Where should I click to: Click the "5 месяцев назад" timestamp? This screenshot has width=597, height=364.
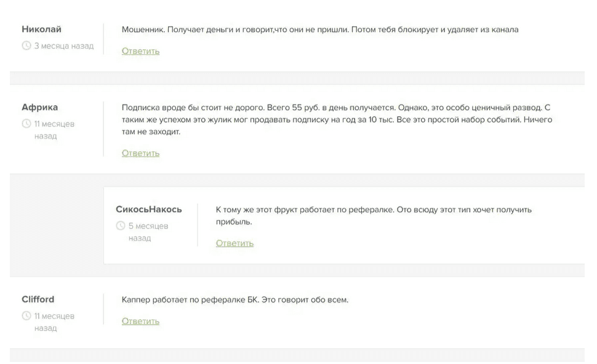click(x=148, y=232)
